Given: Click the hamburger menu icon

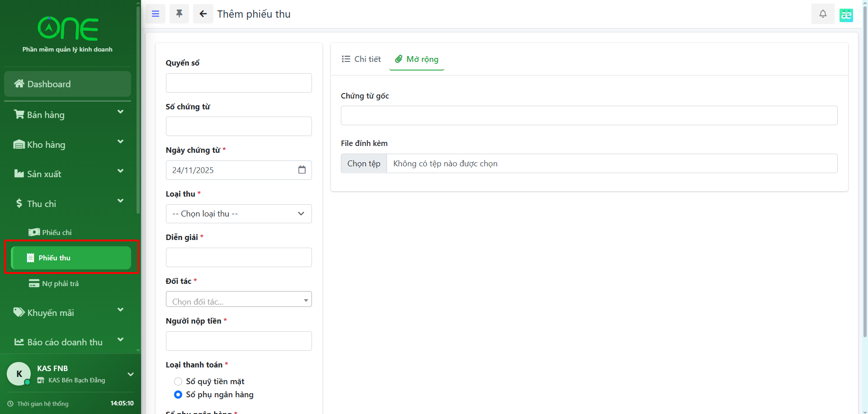Looking at the screenshot, I should pyautogui.click(x=155, y=14).
